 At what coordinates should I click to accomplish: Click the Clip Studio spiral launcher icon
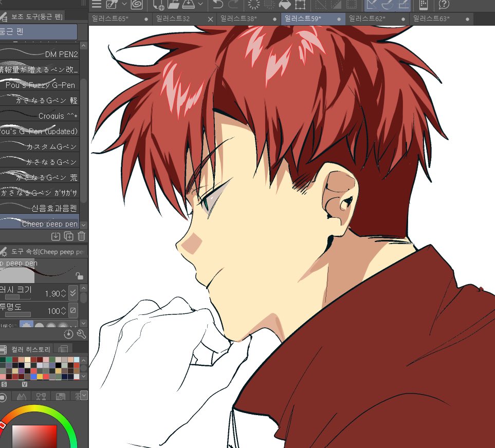click(x=137, y=5)
